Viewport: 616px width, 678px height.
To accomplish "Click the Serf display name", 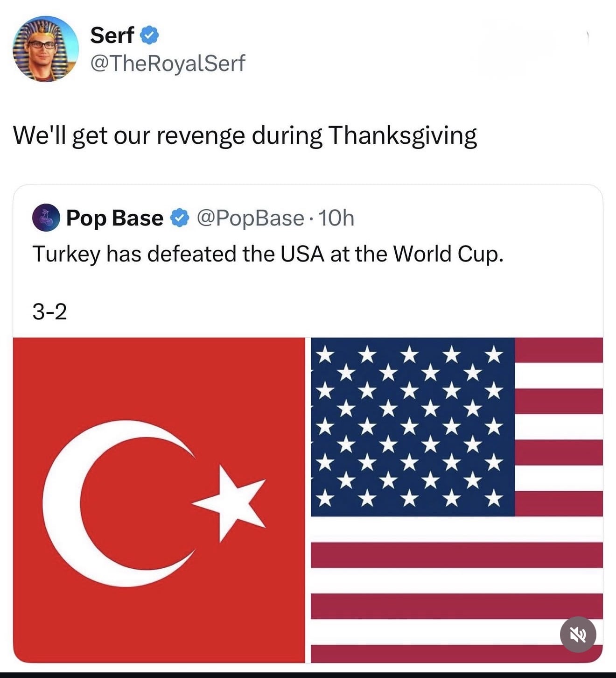I will click(x=112, y=35).
